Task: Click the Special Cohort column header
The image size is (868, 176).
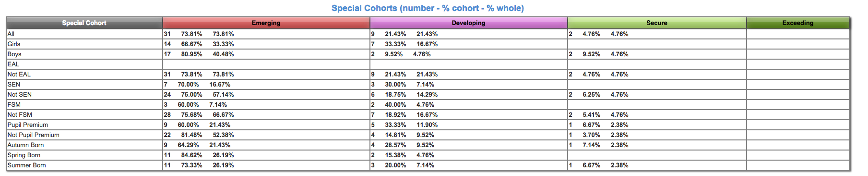Action: pyautogui.click(x=84, y=23)
